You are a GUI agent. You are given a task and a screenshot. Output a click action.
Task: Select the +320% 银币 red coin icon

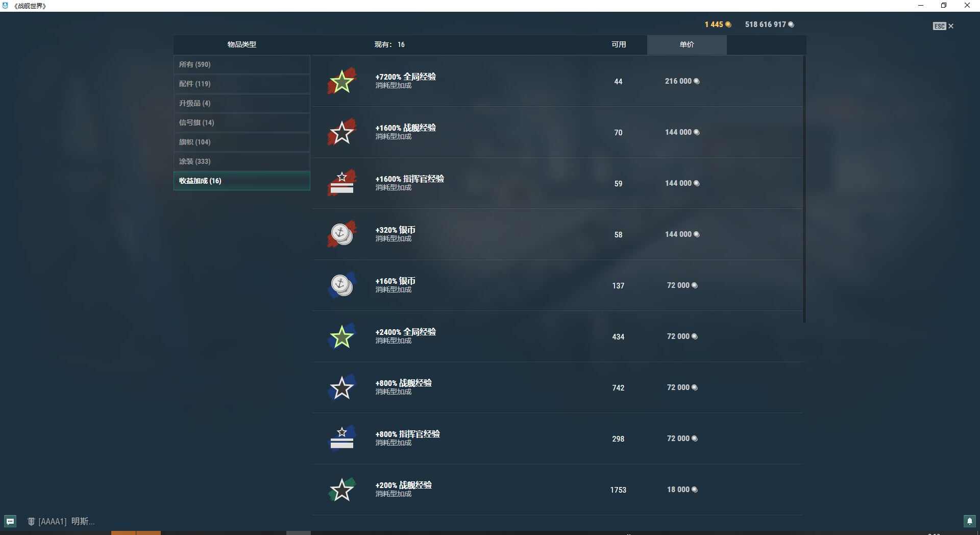pos(341,234)
